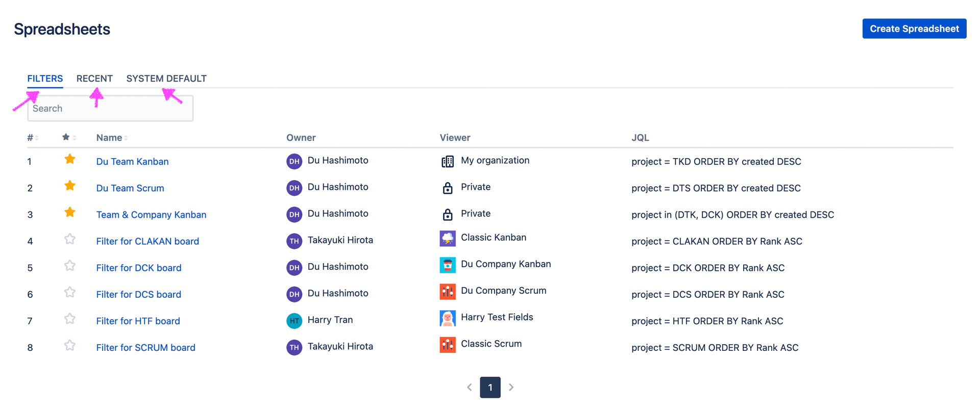
Task: Click DH avatar in Du Team Kanban row
Action: tap(294, 162)
